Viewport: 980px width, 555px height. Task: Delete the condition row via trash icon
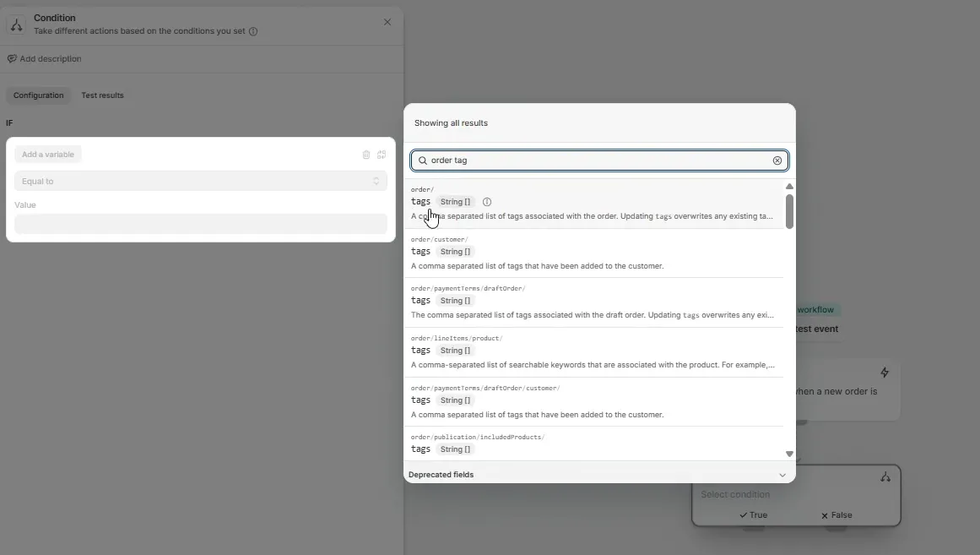coord(366,155)
